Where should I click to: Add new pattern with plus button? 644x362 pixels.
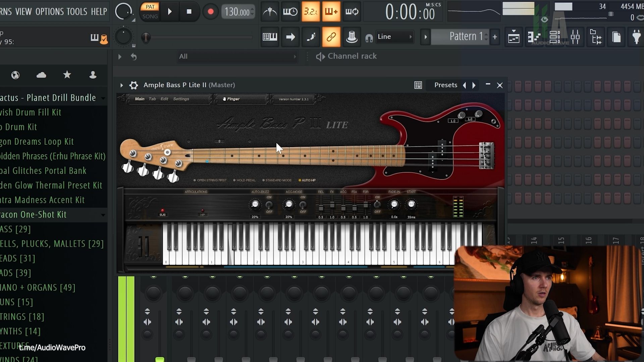point(495,37)
